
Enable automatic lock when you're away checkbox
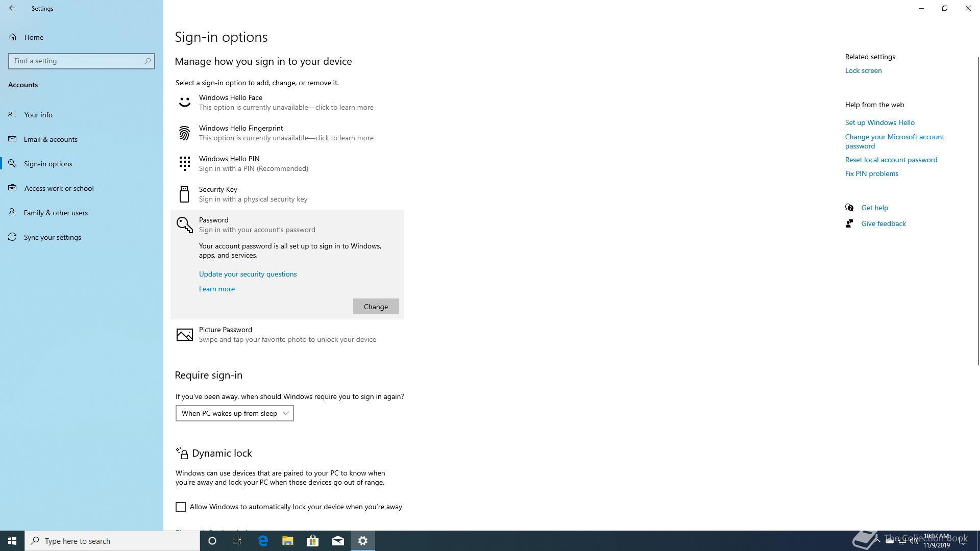pyautogui.click(x=181, y=507)
